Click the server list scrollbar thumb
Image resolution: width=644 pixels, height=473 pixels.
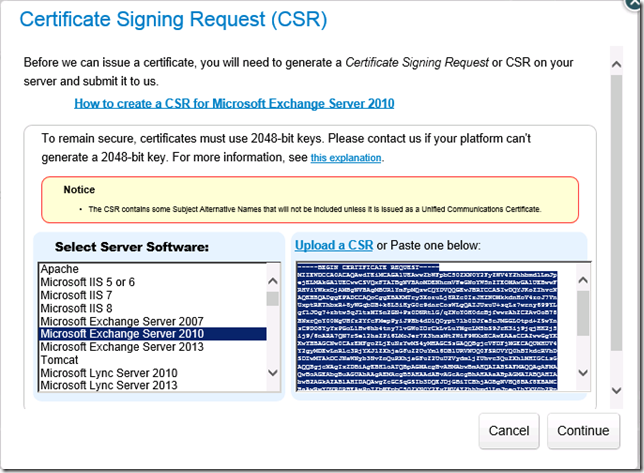point(272,299)
